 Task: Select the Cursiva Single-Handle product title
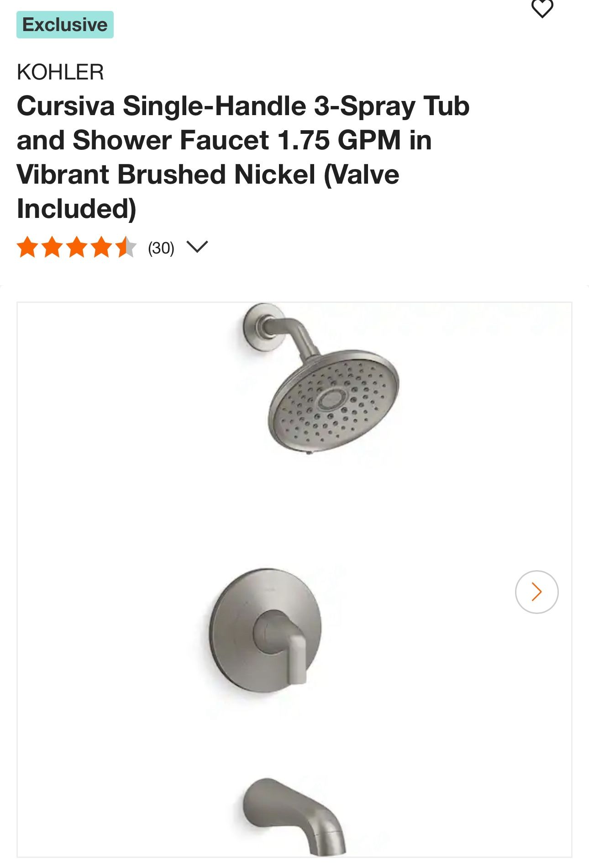[x=243, y=157]
